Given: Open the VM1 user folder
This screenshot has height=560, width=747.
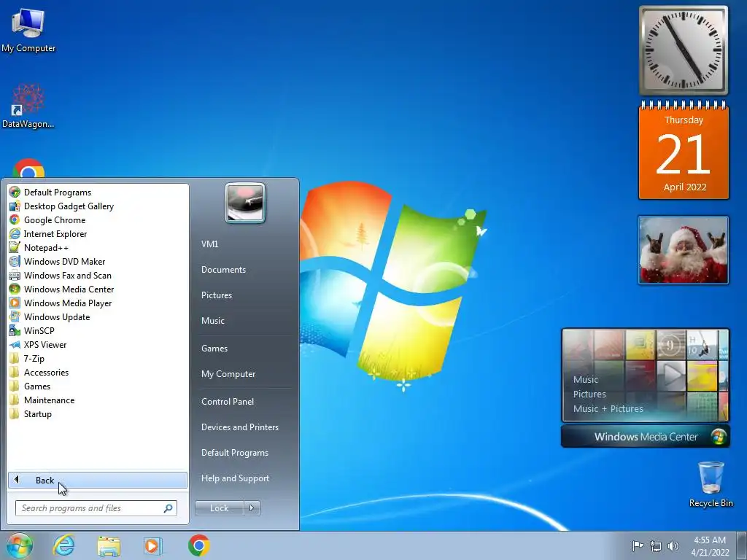Looking at the screenshot, I should (209, 244).
